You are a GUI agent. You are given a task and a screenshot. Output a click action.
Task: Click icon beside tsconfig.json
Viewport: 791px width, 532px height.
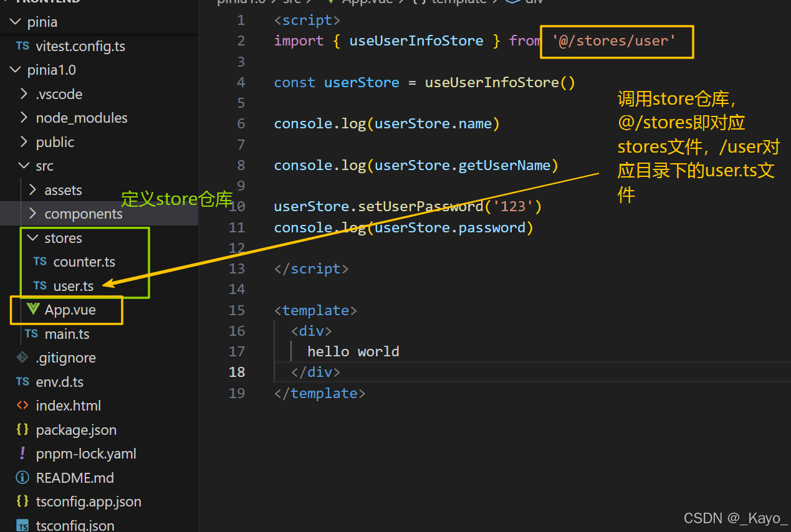22,526
